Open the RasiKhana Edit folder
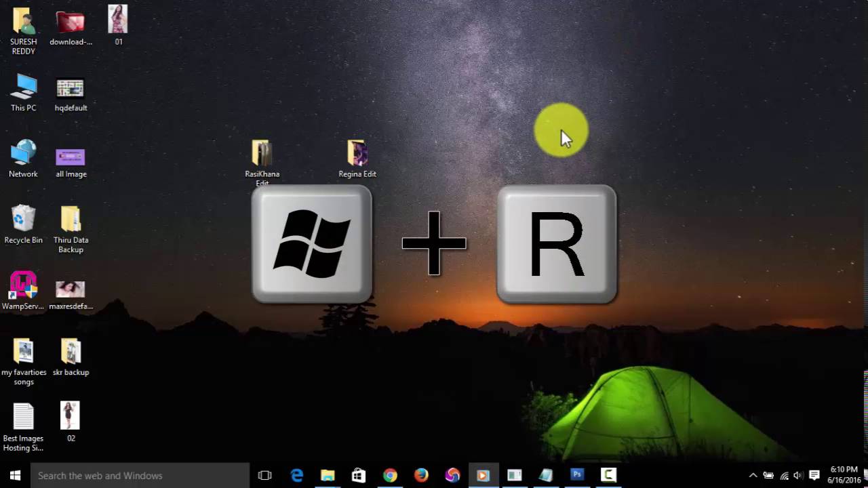 pos(262,163)
